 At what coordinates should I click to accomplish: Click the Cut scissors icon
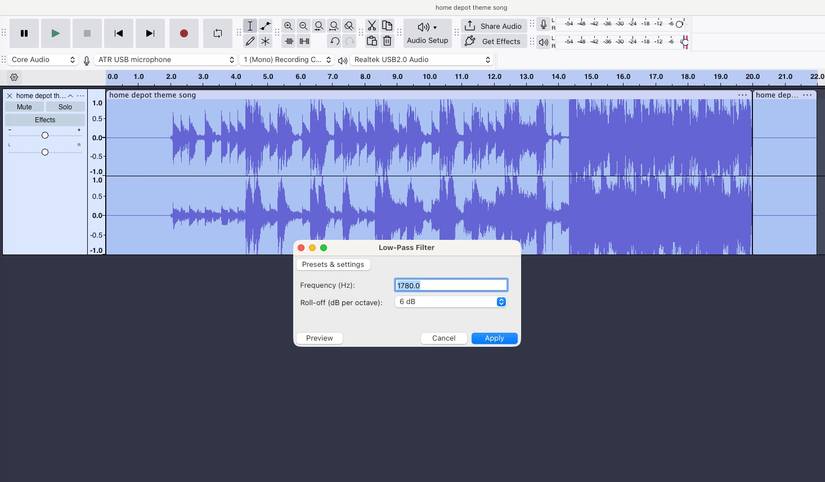(372, 26)
